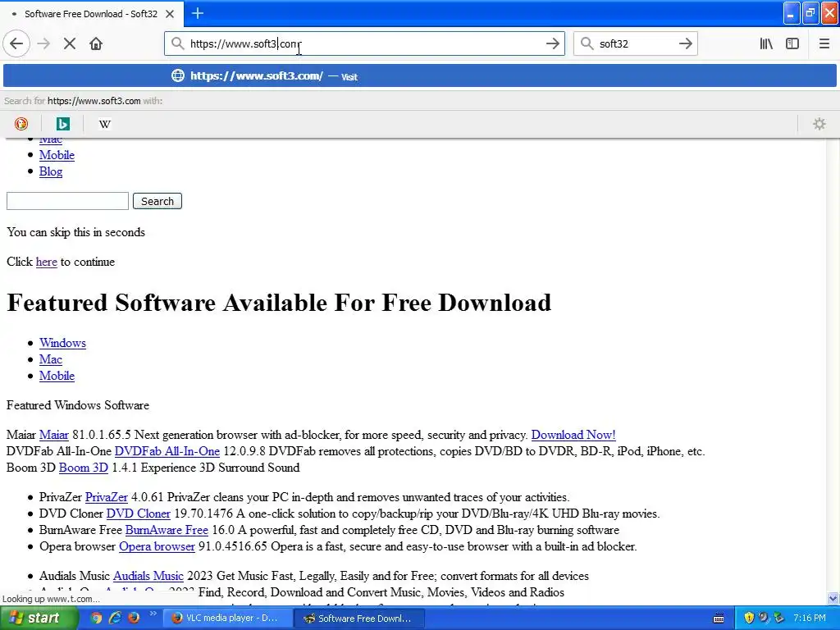This screenshot has width=840, height=630.
Task: Launch Internet Explorer from quick launch
Action: click(115, 619)
